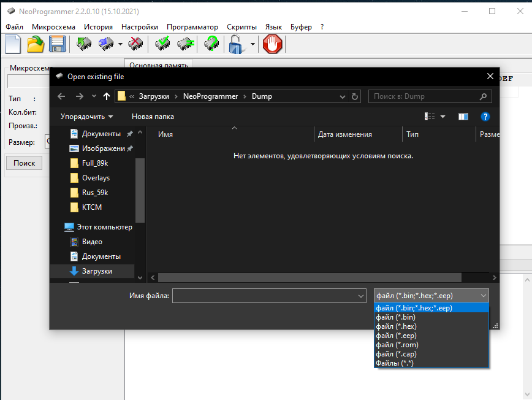This screenshot has height=400, width=532.
Task: Click the Поиск button in main window
Action: [x=24, y=163]
